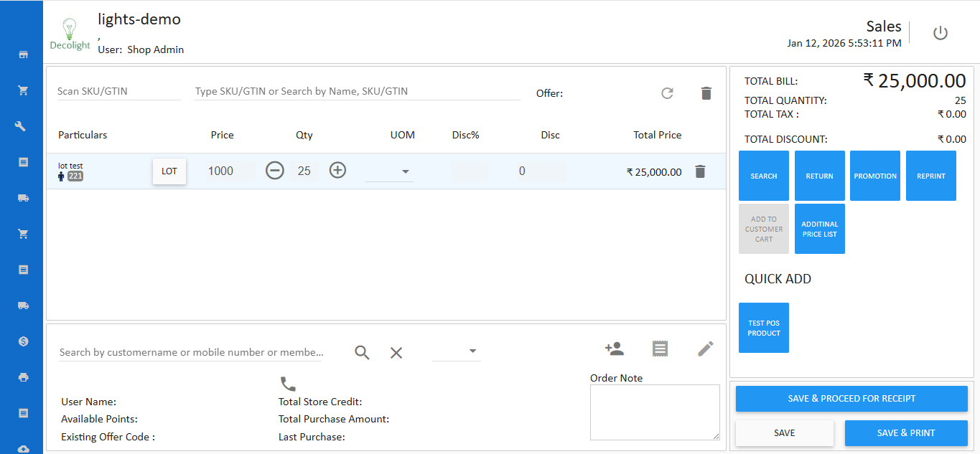
Task: Delete the lot test line item
Action: [x=700, y=171]
